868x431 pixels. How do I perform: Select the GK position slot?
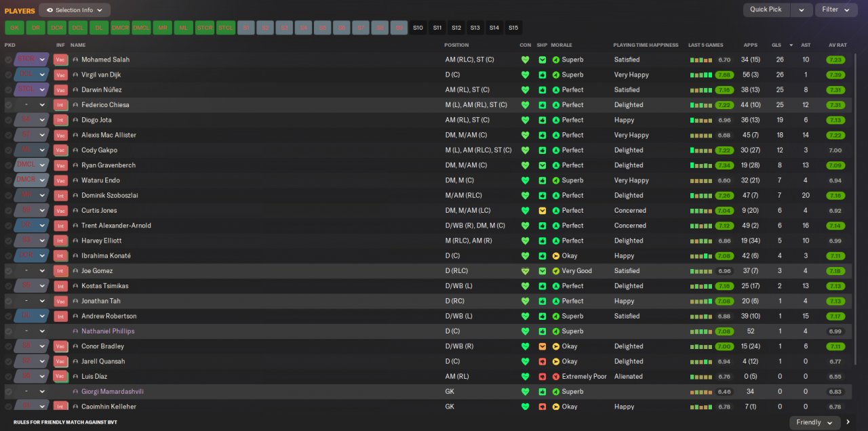(x=14, y=28)
